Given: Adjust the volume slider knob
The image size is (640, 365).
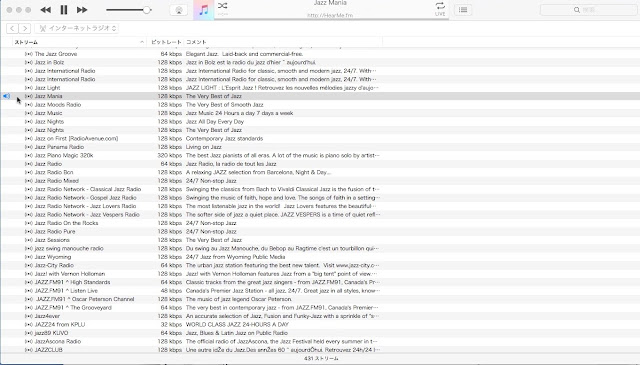Looking at the screenshot, I should (147, 10).
